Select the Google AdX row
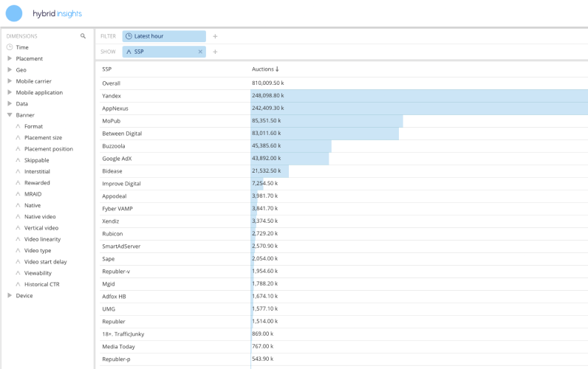 [x=344, y=159]
